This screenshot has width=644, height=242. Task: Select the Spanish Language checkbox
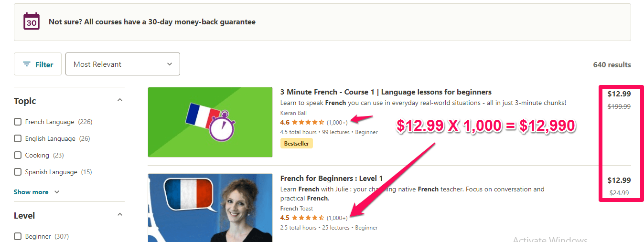pos(18,172)
